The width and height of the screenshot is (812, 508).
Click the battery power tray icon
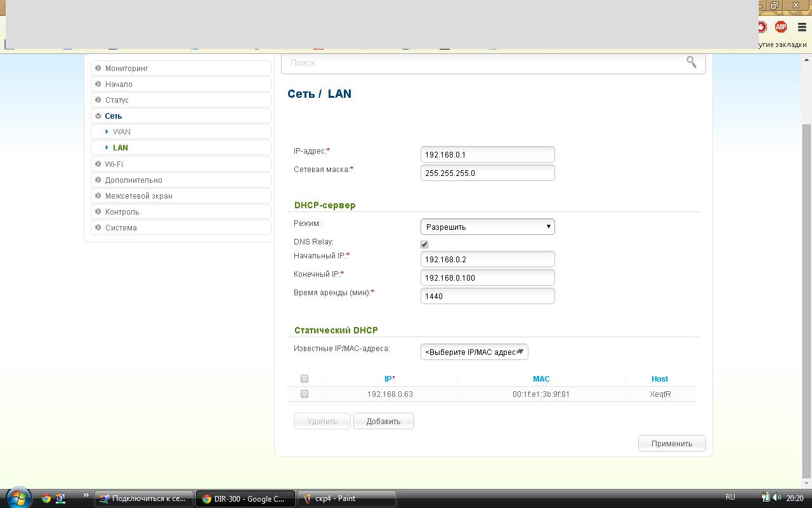[766, 498]
